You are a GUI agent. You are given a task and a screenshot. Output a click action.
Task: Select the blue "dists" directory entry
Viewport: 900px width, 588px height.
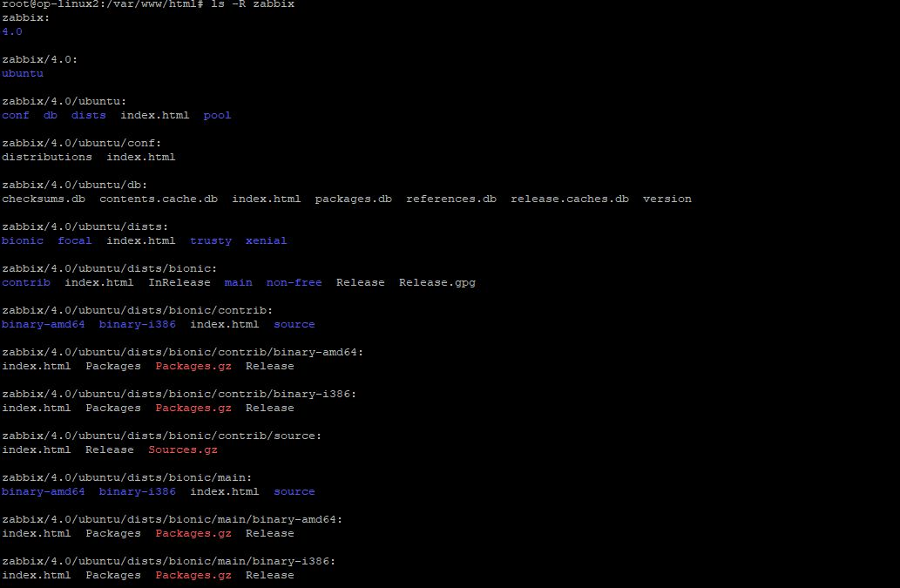pyautogui.click(x=88, y=115)
